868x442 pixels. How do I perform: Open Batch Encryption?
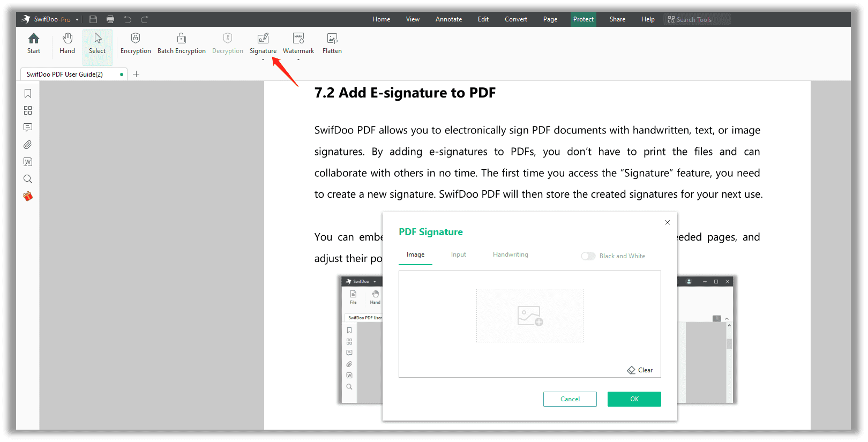coord(182,43)
